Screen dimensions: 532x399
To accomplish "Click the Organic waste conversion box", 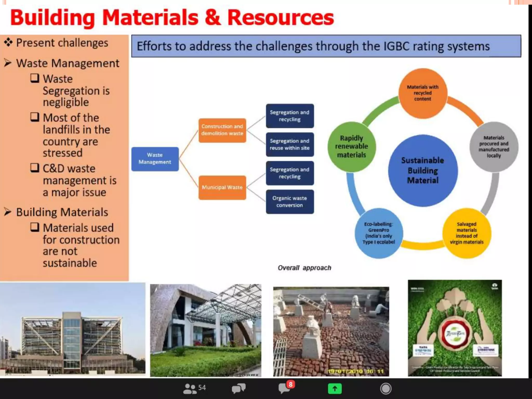I will coord(290,202).
